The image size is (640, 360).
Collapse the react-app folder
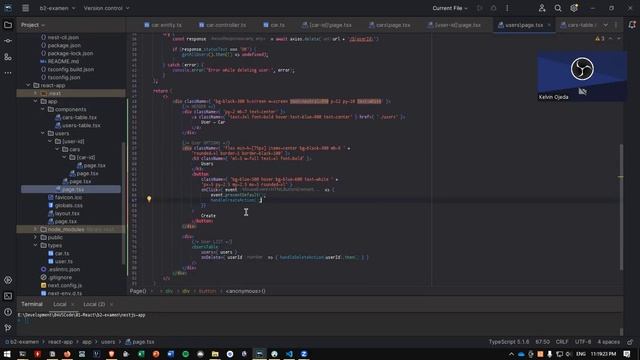[x=28, y=85]
